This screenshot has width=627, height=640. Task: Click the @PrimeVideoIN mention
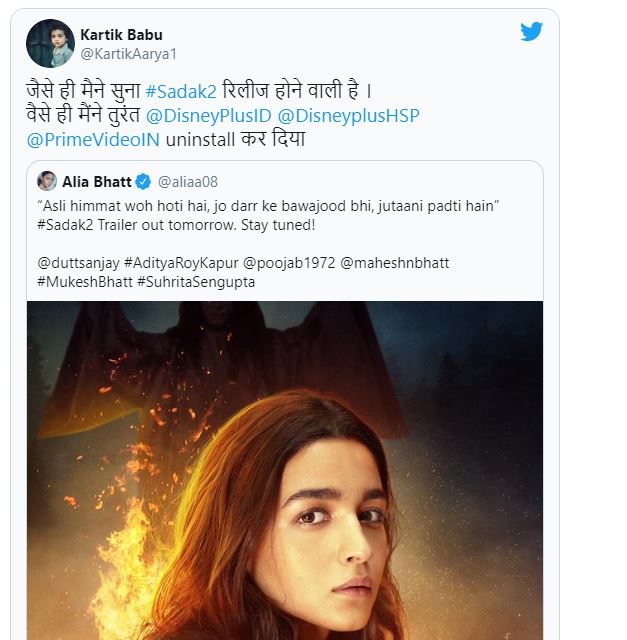coord(85,139)
